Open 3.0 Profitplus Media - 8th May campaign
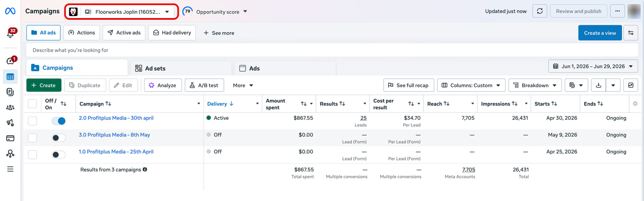This screenshot has width=644, height=201. (x=114, y=135)
